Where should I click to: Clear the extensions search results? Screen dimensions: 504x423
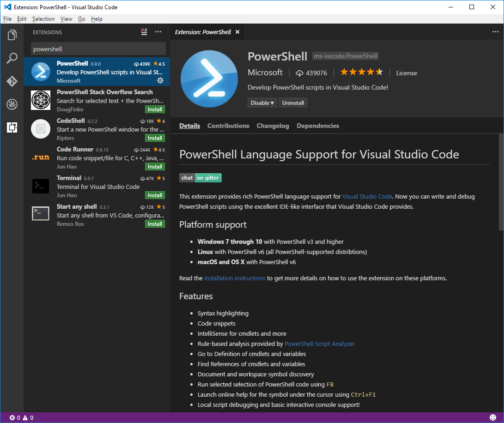[x=144, y=31]
